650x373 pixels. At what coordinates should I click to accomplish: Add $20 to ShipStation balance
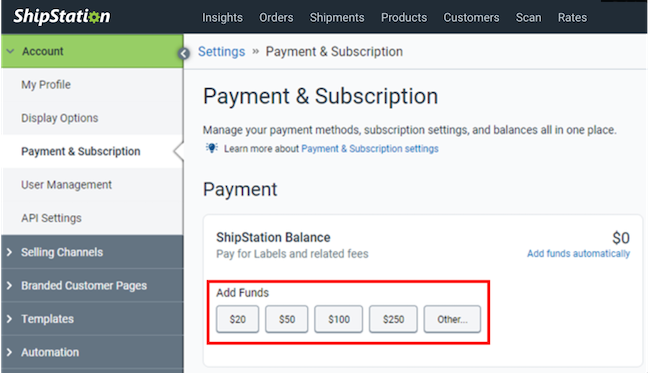tap(238, 319)
